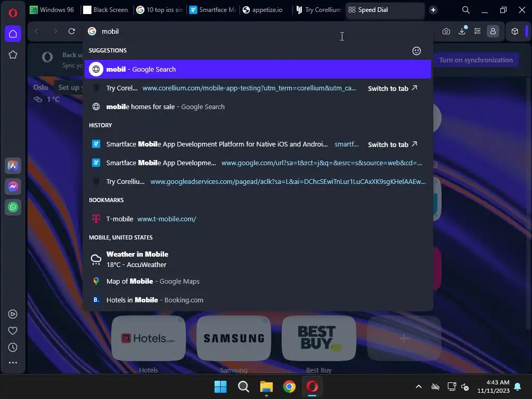The height and width of the screenshot is (399, 532).
Task: Open the Opera menu logo
Action: [13, 13]
